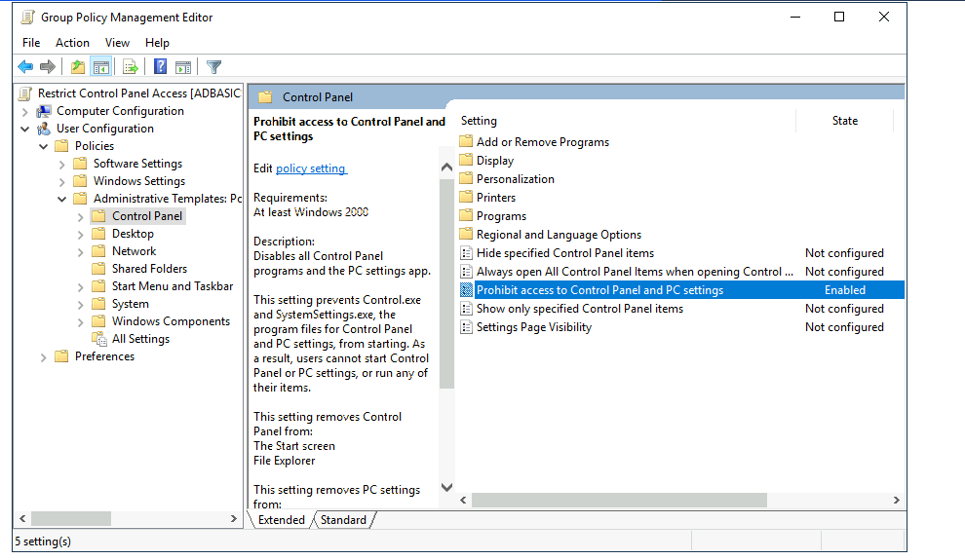Click the User Configuration icon in tree
Image resolution: width=965 pixels, height=560 pixels.
point(44,130)
